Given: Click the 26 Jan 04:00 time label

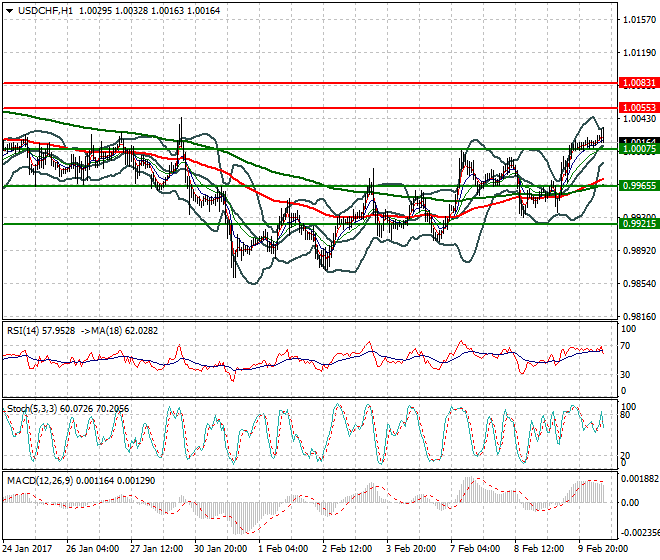Looking at the screenshot, I should [93, 549].
